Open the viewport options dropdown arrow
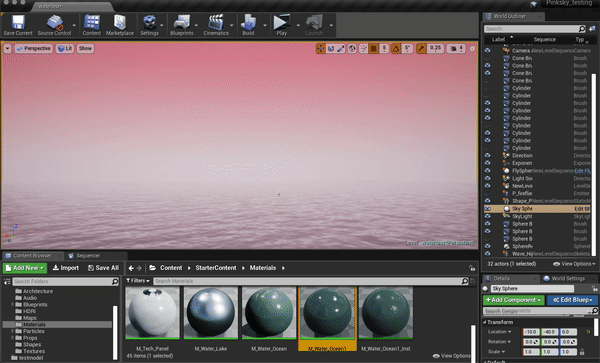600x363 pixels. 7,49
